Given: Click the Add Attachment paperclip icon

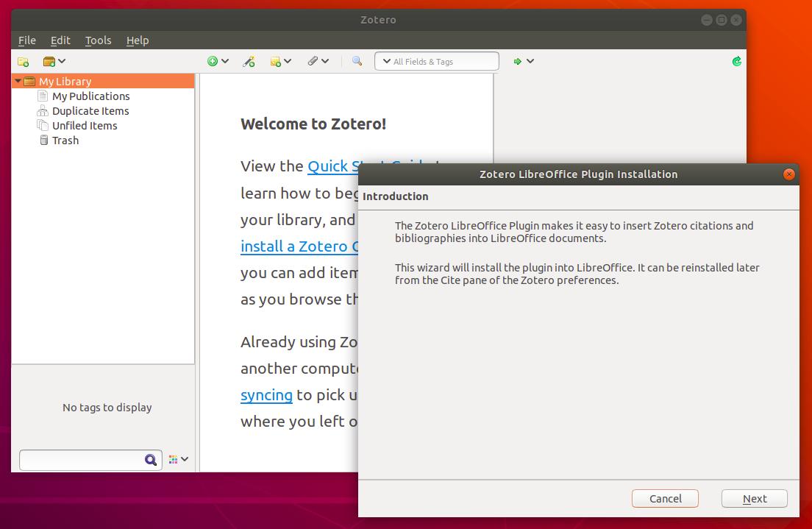Looking at the screenshot, I should (313, 61).
